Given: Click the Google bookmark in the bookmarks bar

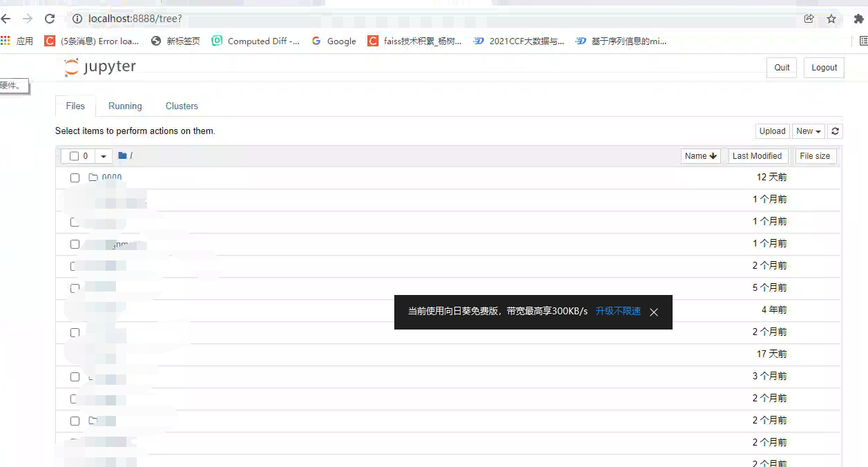Looking at the screenshot, I should click(334, 41).
